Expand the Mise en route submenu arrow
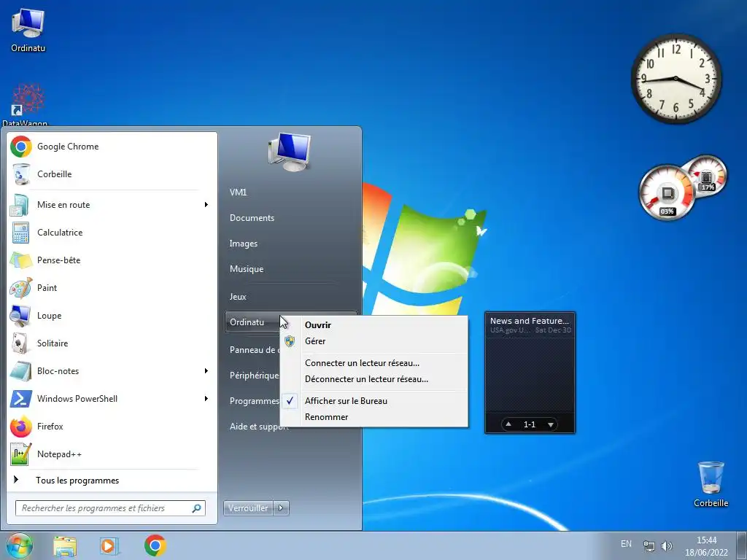The height and width of the screenshot is (560, 747). tap(206, 205)
